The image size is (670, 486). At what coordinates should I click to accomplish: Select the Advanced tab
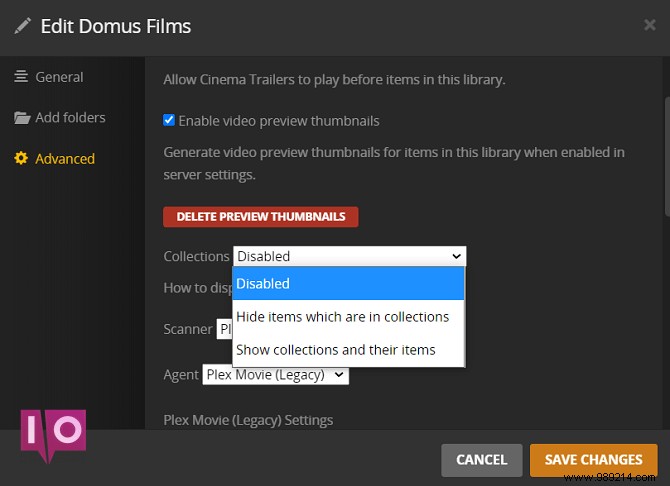pos(54,159)
